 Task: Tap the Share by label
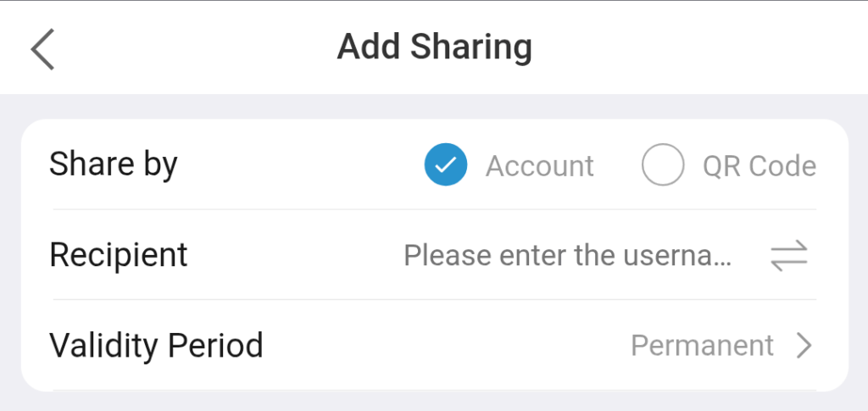point(113,164)
